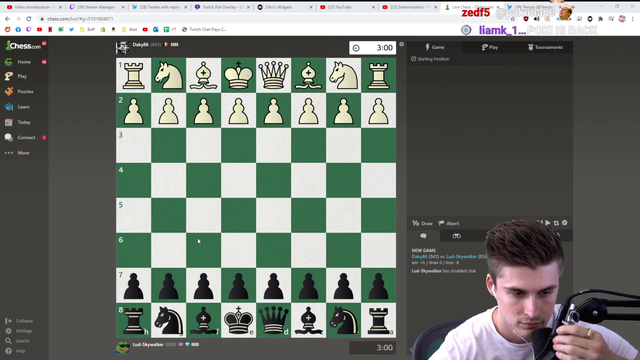This screenshot has height=360, width=640.
Task: Open the Chess.com logo home link
Action: tap(23, 46)
